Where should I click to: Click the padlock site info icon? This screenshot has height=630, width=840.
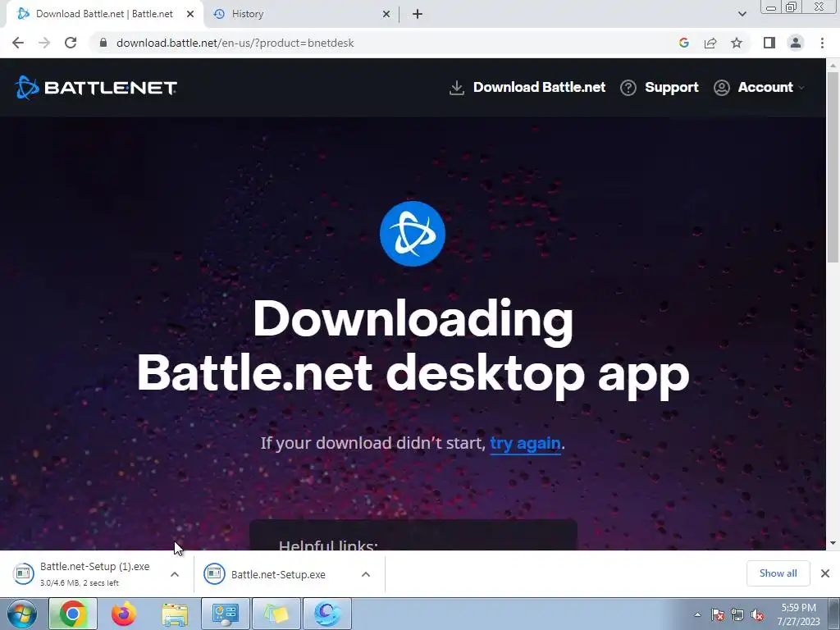point(103,43)
